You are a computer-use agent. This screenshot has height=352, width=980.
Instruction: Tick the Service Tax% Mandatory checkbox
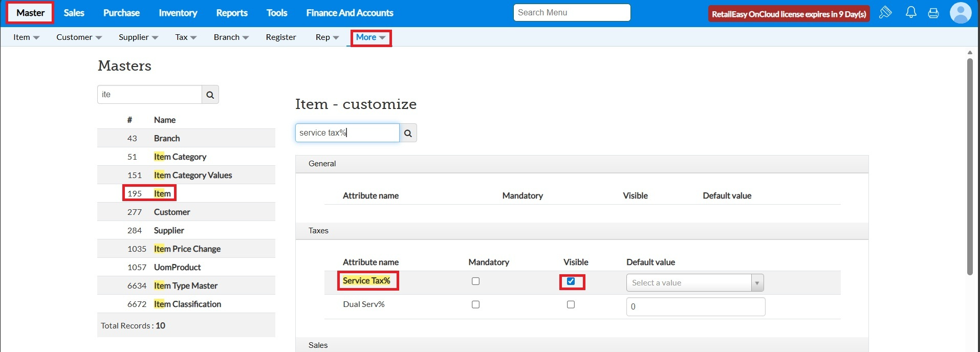[476, 281]
